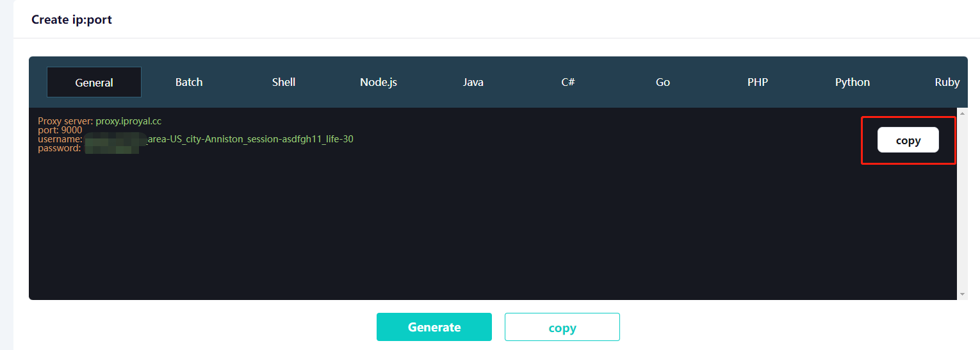Click the outlined copy button beside Generate
Screen dimensions: 980x350
[562, 328]
